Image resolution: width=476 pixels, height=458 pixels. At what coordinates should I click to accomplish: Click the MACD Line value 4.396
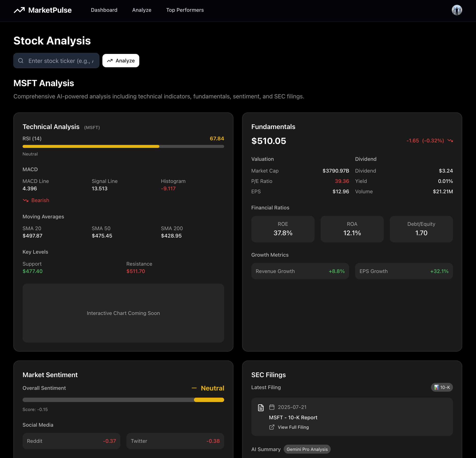point(30,188)
